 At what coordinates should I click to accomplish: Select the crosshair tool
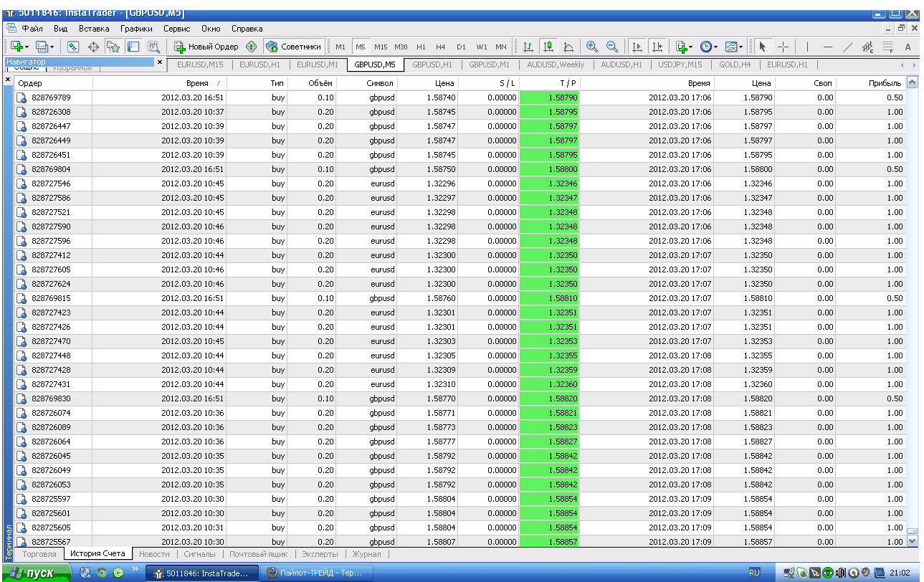pos(783,47)
